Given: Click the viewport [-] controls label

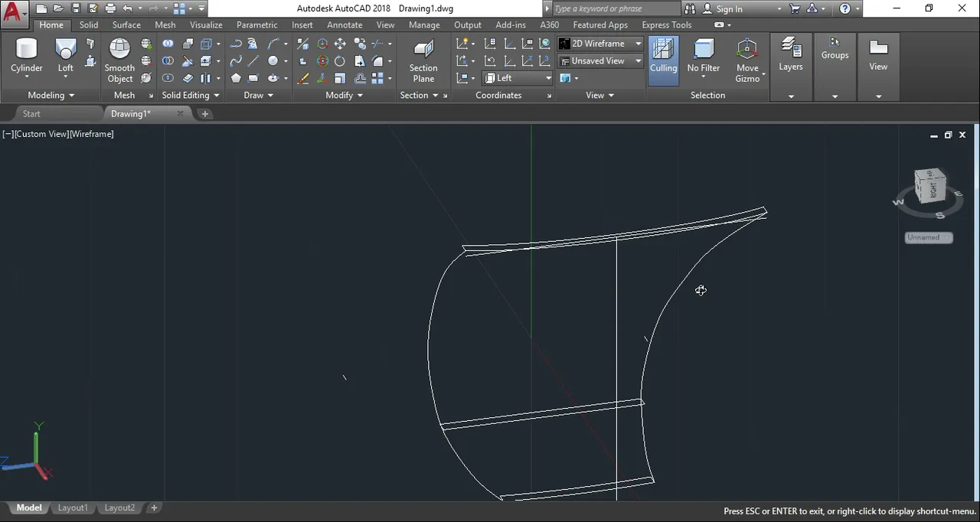Looking at the screenshot, I should (x=8, y=134).
